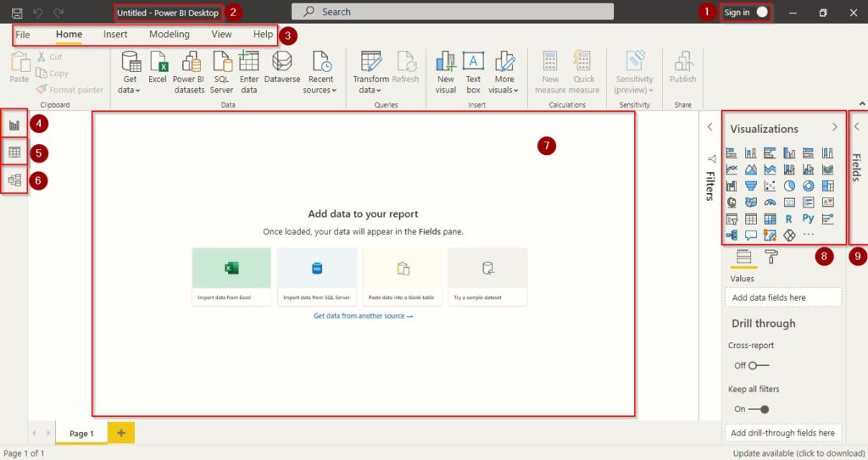This screenshot has height=460, width=868.
Task: Click Update available status bar message
Action: point(798,453)
